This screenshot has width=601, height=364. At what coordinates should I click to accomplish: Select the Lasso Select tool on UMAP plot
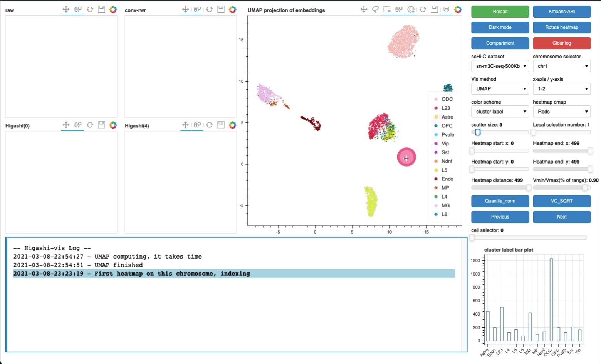point(375,10)
